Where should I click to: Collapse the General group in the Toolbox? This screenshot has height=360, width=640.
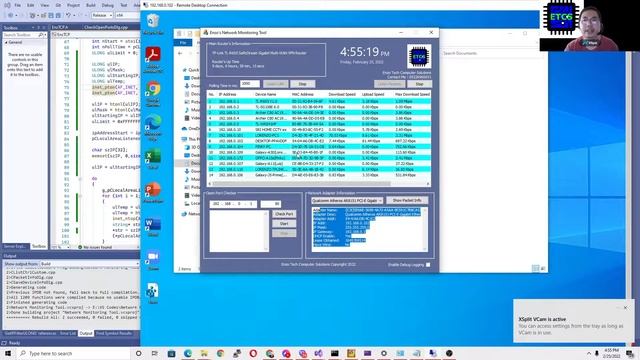click(6, 42)
